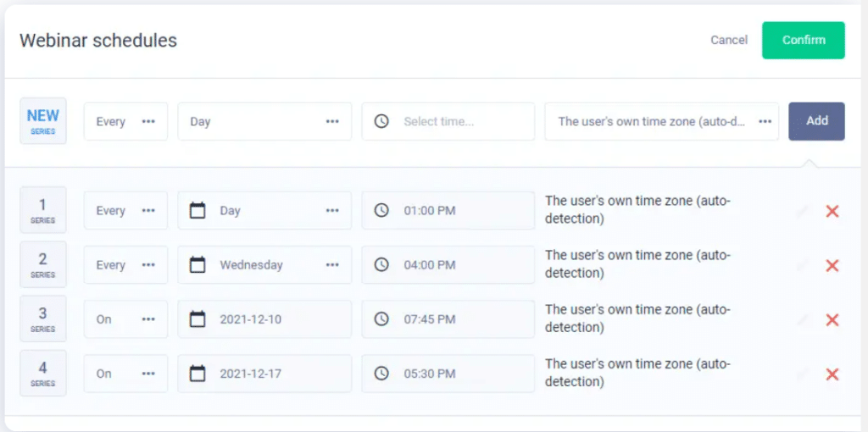Delete series 4 with the red X
Image resolution: width=868 pixels, height=432 pixels.
[832, 374]
